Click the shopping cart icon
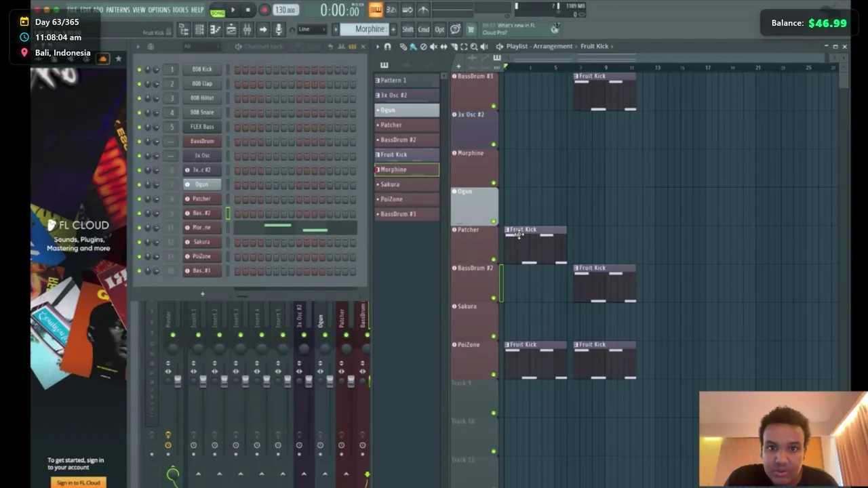Viewport: 868px width, 488px height. point(471,30)
